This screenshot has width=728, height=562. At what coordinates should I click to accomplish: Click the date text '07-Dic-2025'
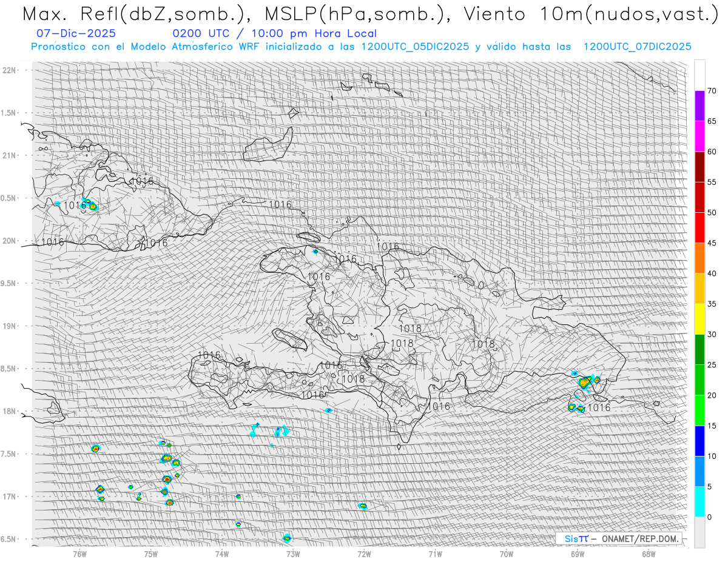(x=76, y=34)
